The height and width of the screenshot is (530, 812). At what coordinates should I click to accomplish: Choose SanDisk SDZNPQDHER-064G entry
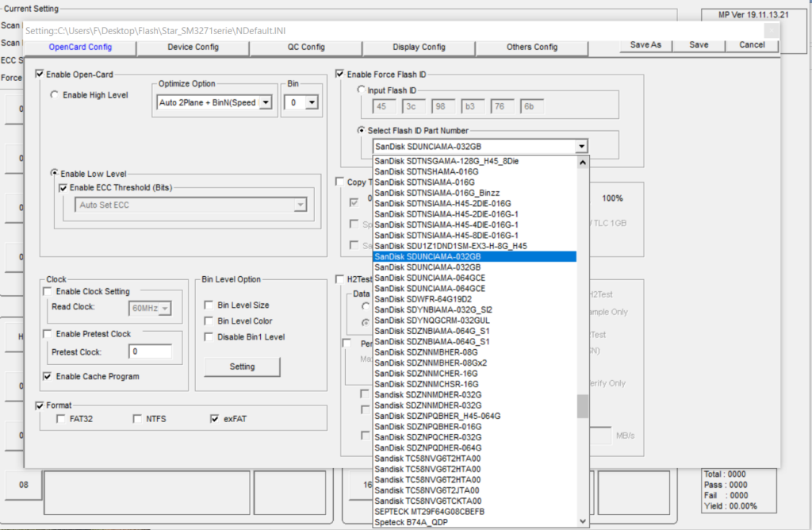click(474, 447)
